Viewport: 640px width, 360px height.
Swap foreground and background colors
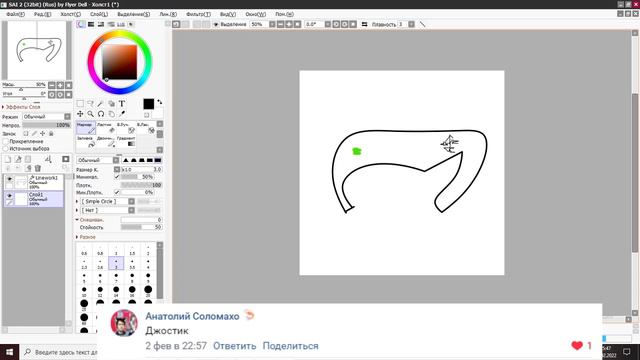tap(160, 102)
